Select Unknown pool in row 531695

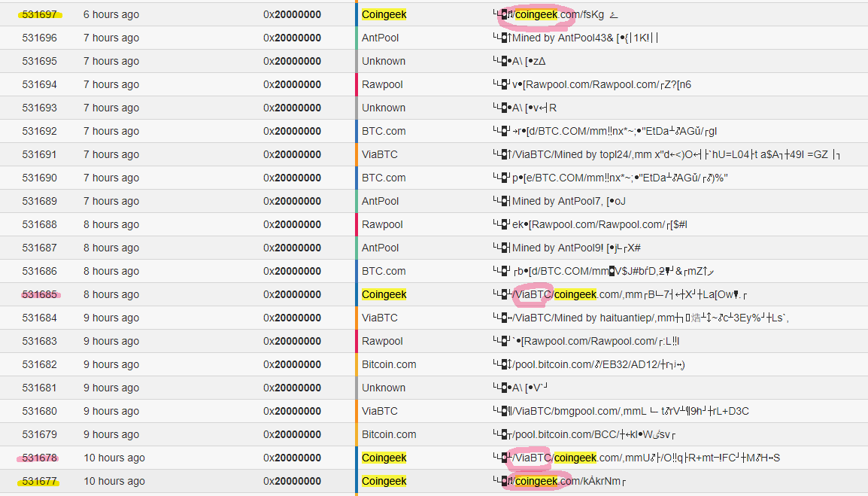pyautogui.click(x=384, y=61)
